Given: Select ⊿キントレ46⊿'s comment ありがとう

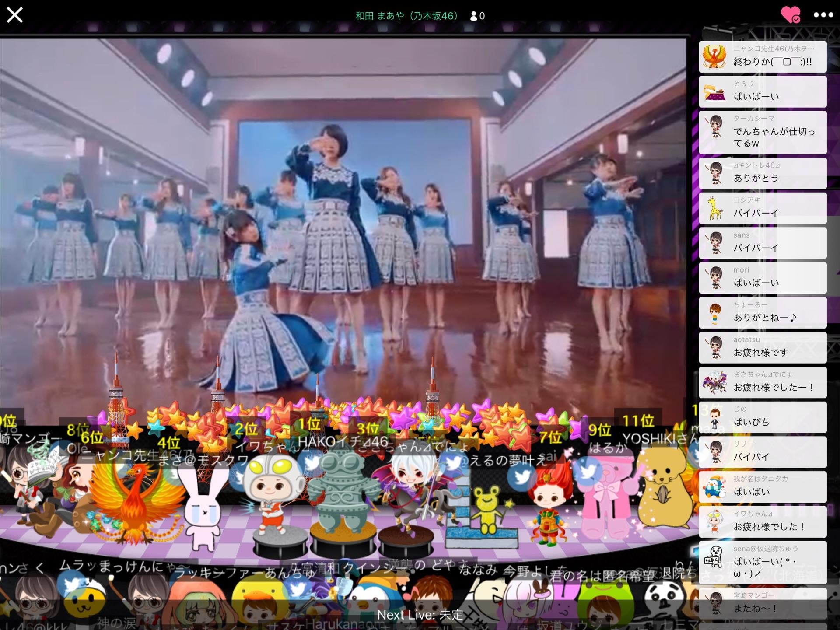Looking at the screenshot, I should (763, 173).
